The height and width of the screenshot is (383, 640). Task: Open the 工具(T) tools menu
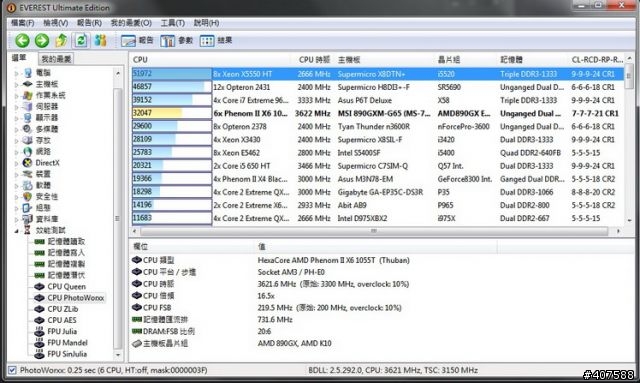pos(173,23)
